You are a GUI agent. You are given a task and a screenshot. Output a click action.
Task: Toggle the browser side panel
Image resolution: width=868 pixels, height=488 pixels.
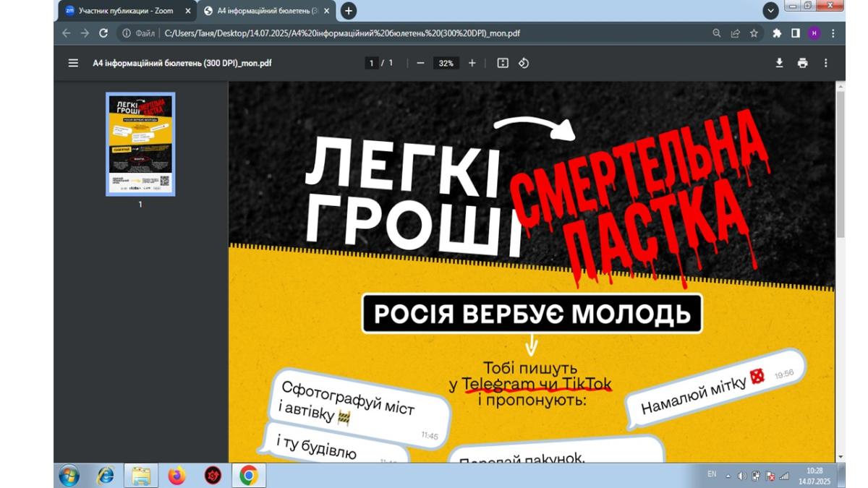(795, 33)
